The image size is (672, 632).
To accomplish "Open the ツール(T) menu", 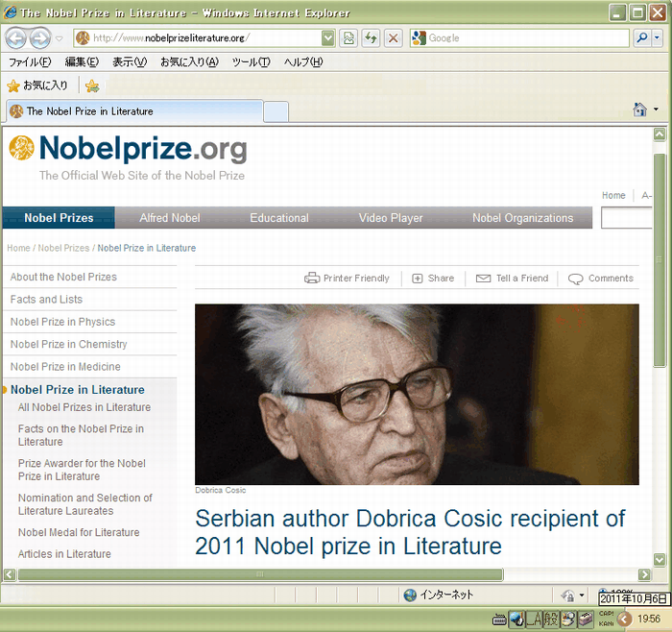I will pos(252,62).
